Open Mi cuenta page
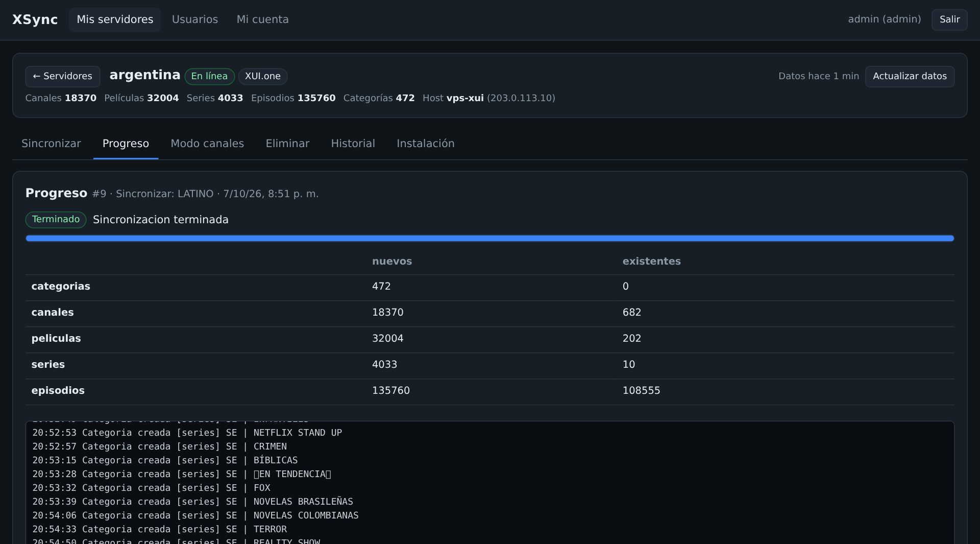 click(x=262, y=19)
